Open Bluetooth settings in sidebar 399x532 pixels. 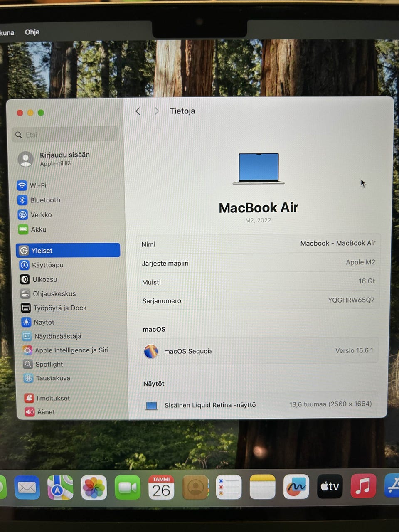[x=39, y=200]
